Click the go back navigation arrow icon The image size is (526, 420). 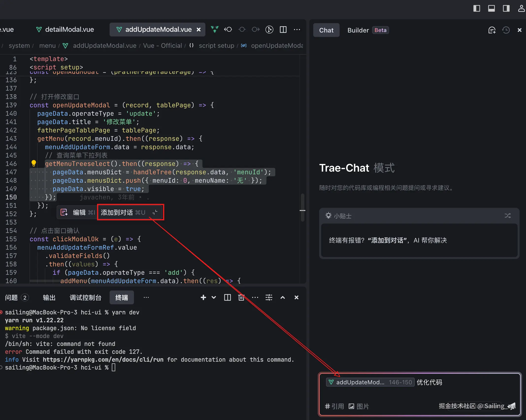228,30
